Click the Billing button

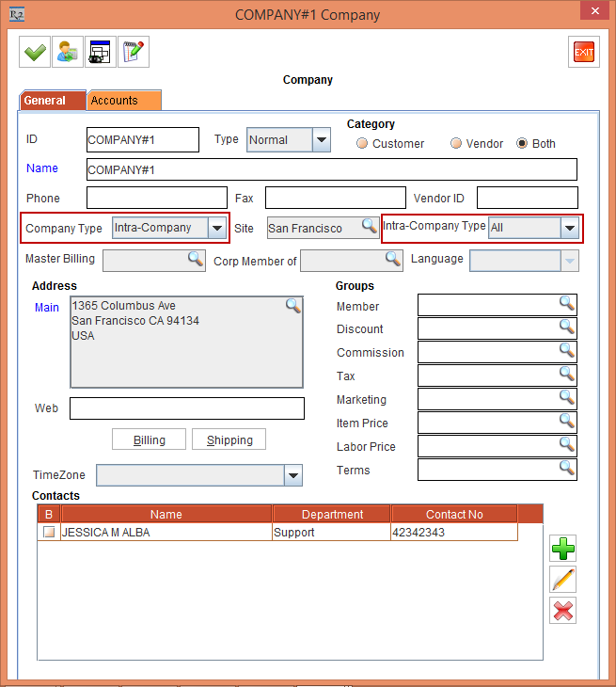[149, 439]
